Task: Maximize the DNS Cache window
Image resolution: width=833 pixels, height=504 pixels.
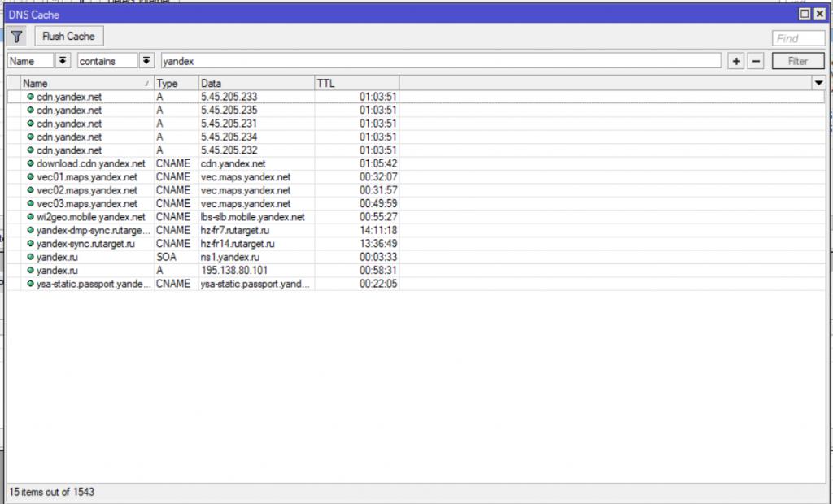Action: click(805, 14)
